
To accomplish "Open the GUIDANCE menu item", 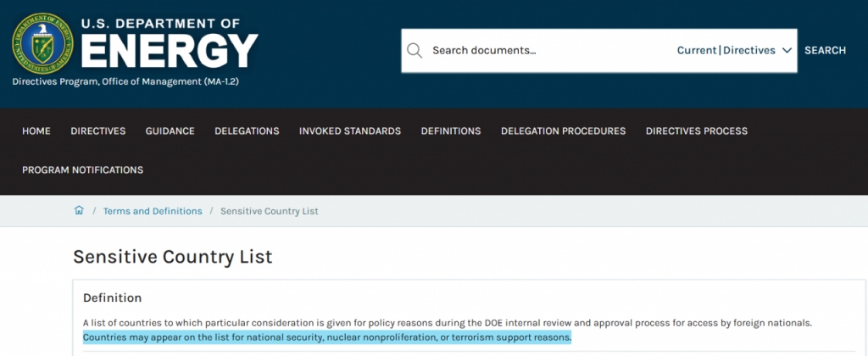I will tap(170, 131).
